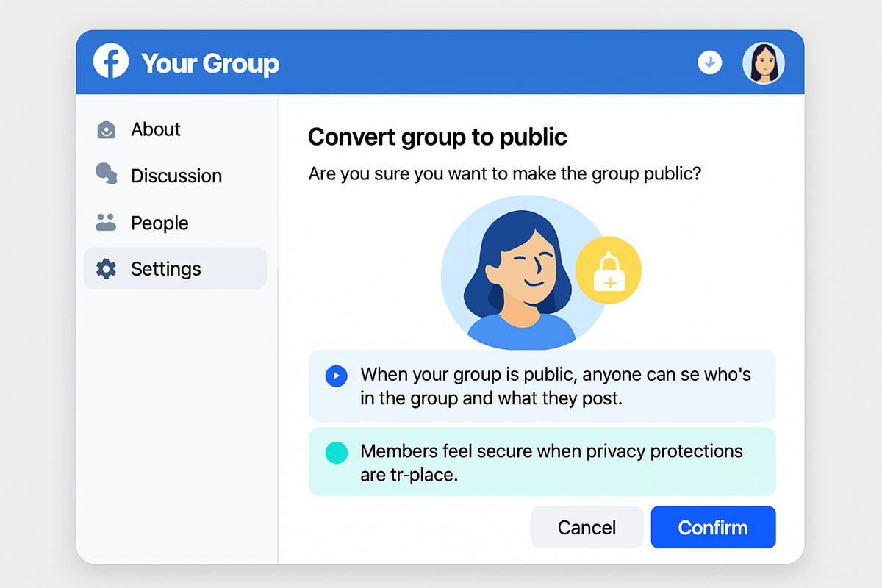Click the Facebook logo icon
This screenshot has height=588, width=882.
(111, 61)
